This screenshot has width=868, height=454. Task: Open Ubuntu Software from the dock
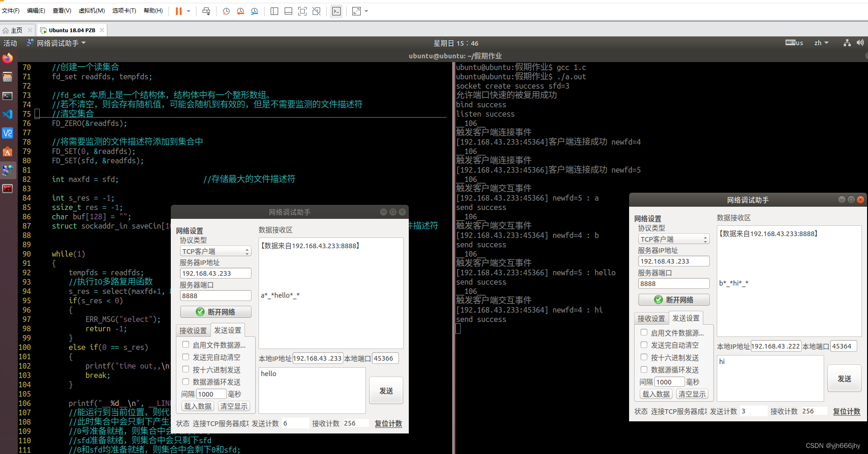7,152
